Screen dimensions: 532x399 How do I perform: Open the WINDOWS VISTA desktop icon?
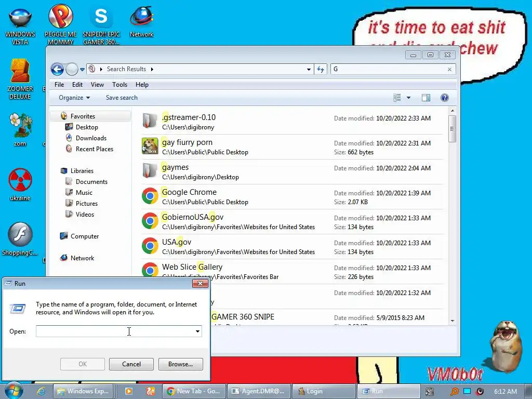[20, 26]
